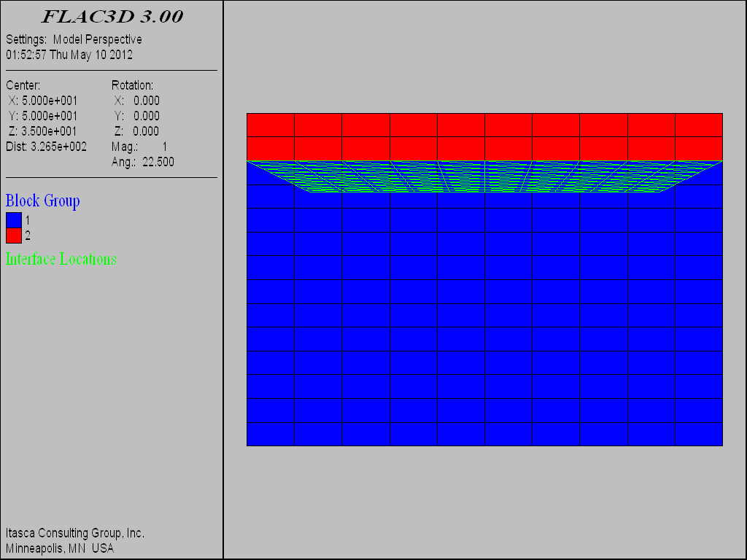Click the Rotation Z value 0.000

(146, 131)
